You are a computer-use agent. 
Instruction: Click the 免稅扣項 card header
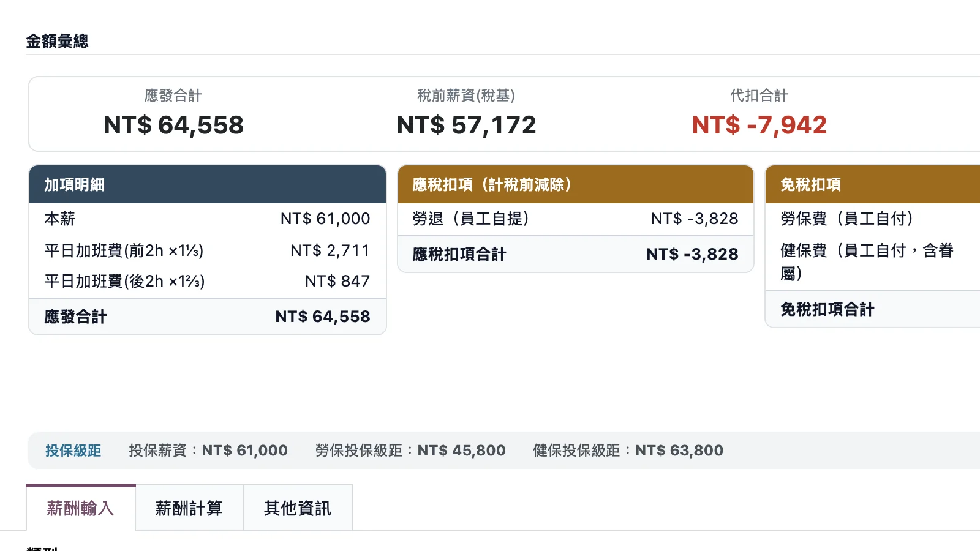(873, 184)
